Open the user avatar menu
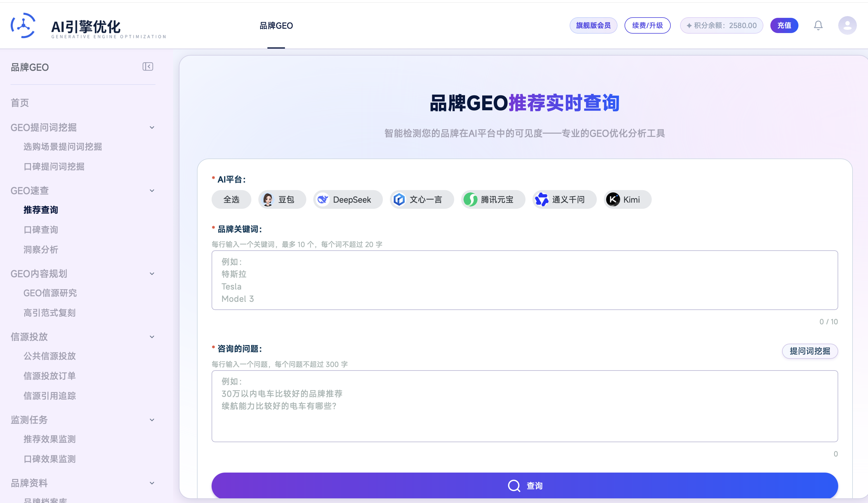This screenshot has width=868, height=503. [847, 25]
